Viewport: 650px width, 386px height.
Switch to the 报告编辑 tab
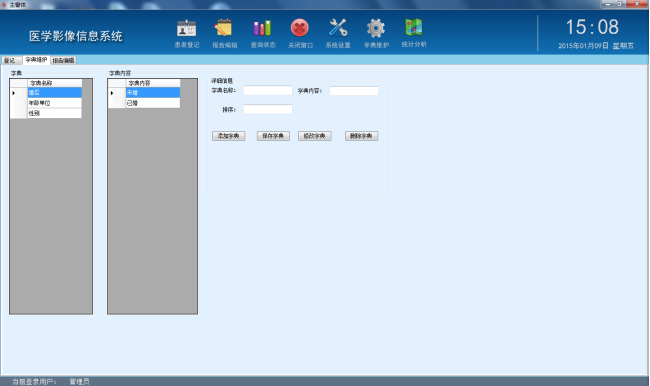[x=63, y=61]
